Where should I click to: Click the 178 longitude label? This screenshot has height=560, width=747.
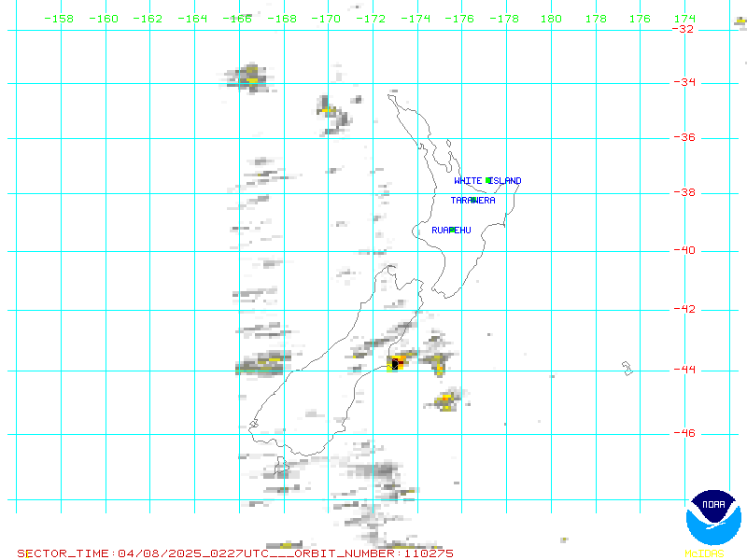(x=596, y=19)
